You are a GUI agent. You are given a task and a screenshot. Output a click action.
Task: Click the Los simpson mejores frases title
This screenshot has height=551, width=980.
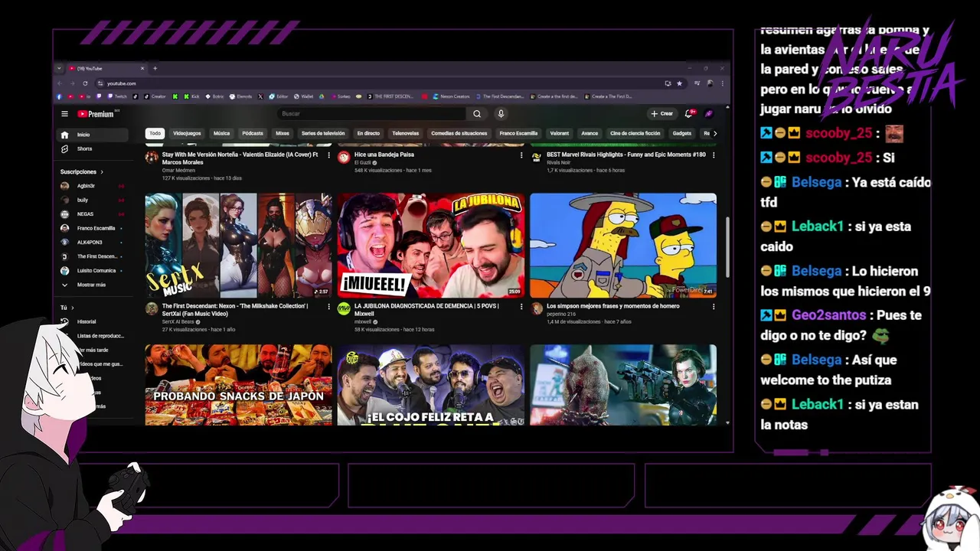coord(613,306)
